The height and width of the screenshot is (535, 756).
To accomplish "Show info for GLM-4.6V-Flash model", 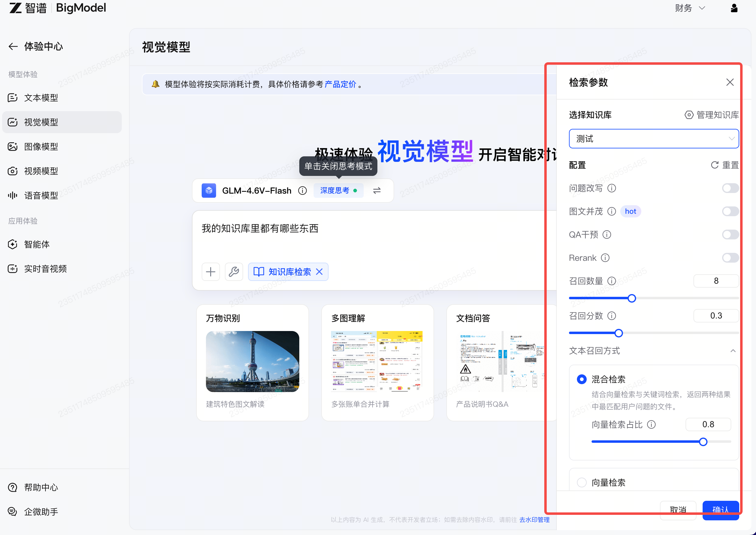I will click(302, 191).
